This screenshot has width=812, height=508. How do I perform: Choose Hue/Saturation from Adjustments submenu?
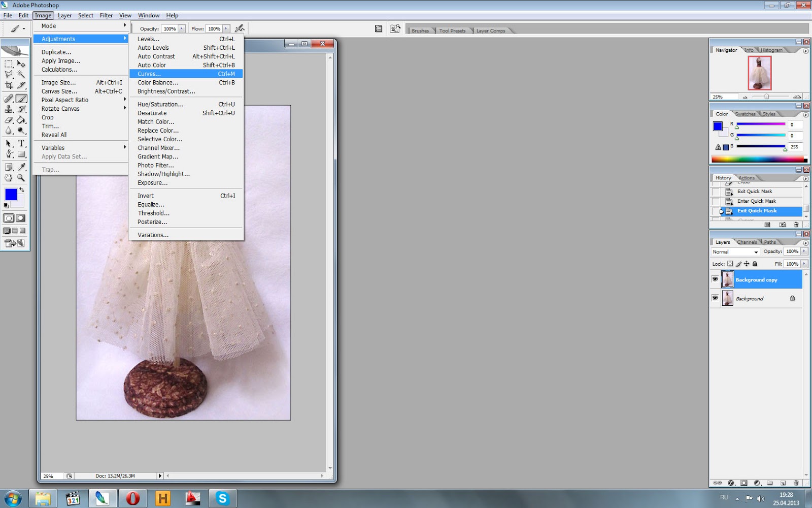(x=186, y=104)
